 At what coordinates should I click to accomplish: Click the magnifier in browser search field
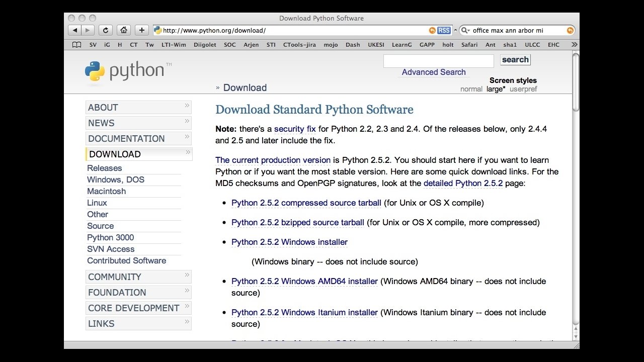(465, 30)
